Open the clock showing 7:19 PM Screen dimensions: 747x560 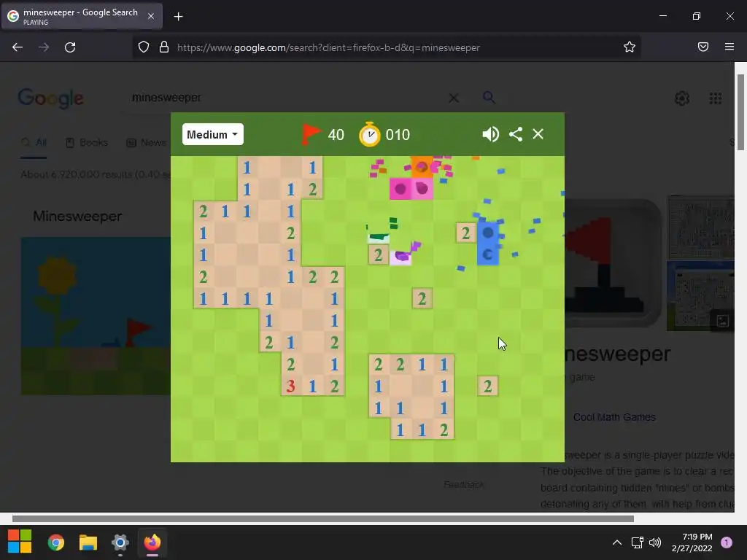[x=692, y=542]
